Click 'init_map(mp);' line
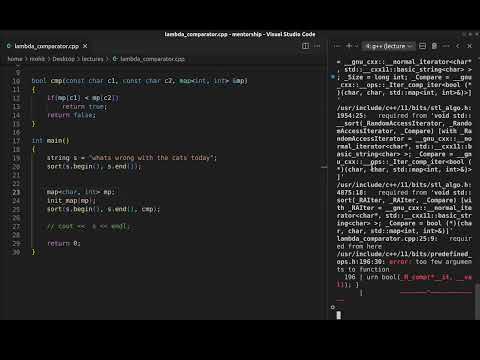The width and height of the screenshot is (480, 360). [x=71, y=201]
